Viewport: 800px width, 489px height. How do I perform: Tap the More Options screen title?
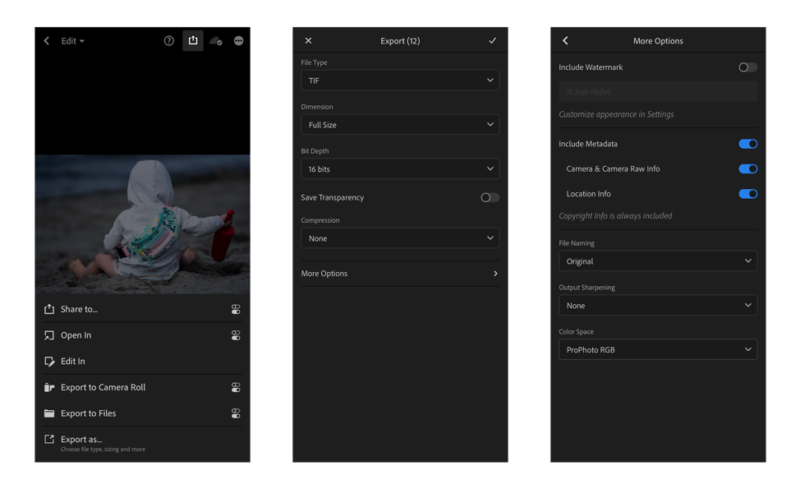[658, 41]
